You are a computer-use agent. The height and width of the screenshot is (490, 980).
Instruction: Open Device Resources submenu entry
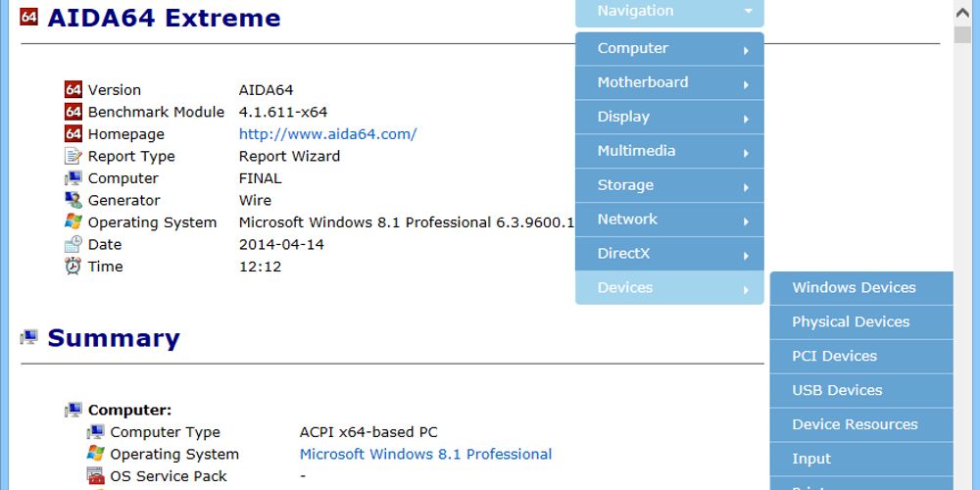pyautogui.click(x=861, y=425)
